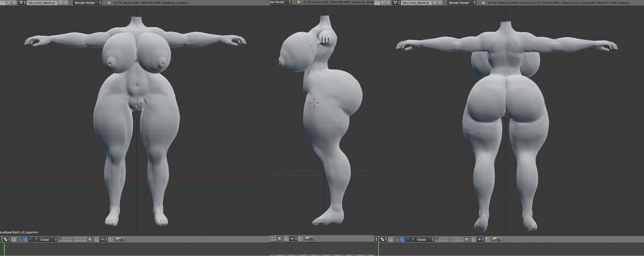644x256 pixels.
Task: Click "Bip01_R_UpperArm" bone label in left viewport
Action: pyautogui.click(x=25, y=232)
